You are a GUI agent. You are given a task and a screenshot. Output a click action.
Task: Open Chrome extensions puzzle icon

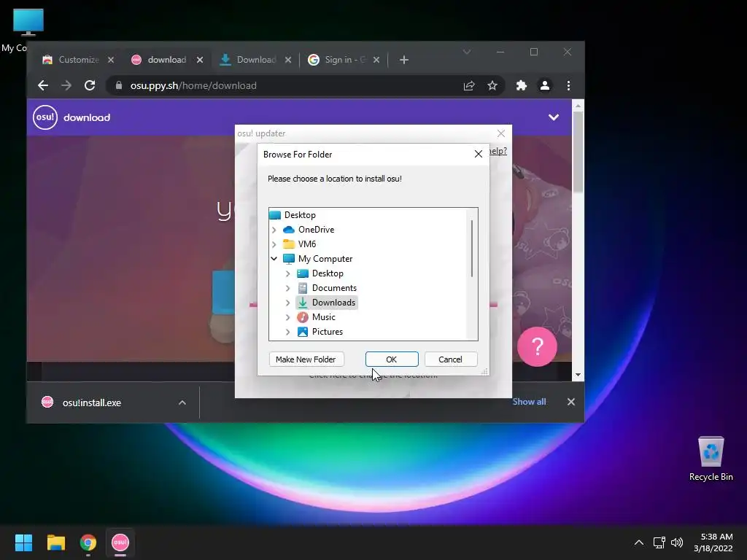point(521,85)
